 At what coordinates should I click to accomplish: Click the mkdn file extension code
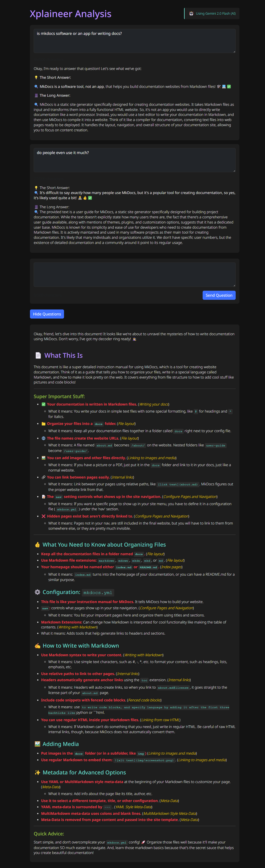136,561
